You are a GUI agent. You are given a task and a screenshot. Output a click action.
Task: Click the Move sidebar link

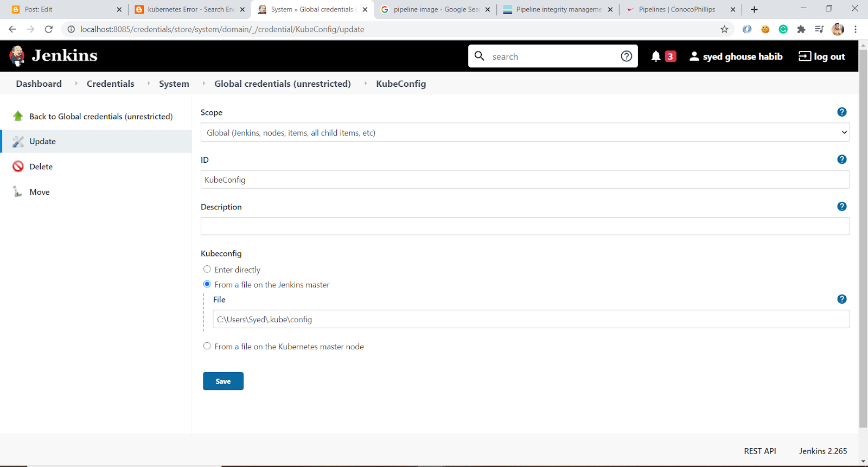[x=40, y=191]
